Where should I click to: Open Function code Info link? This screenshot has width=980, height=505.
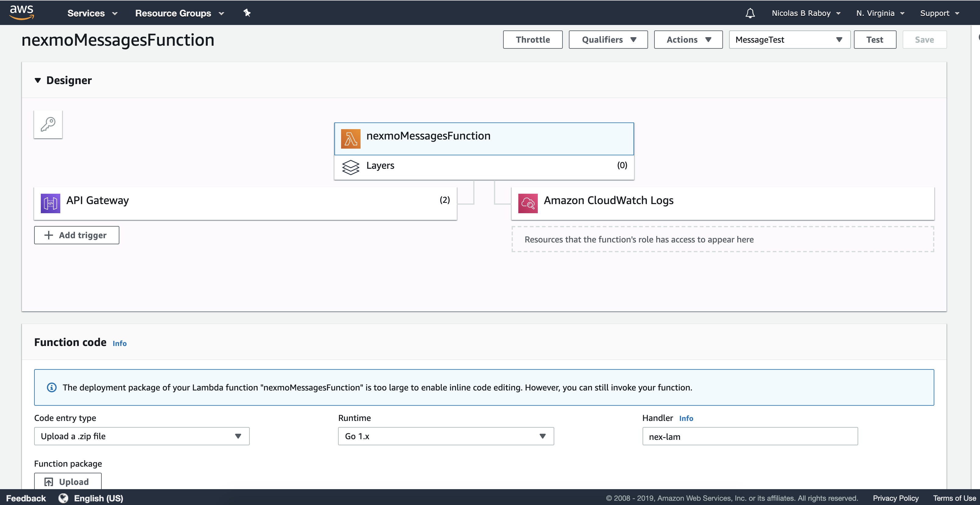pyautogui.click(x=119, y=343)
